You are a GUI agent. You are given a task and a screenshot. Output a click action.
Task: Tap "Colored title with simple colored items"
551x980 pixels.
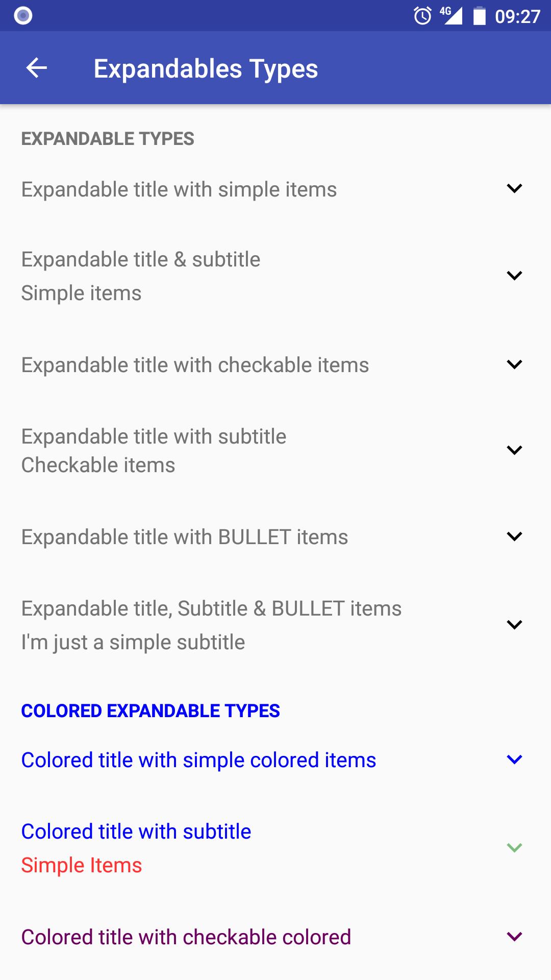pyautogui.click(x=198, y=760)
